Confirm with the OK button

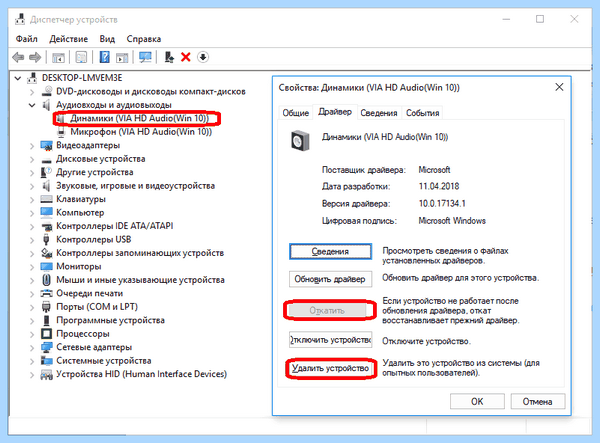[x=477, y=401]
